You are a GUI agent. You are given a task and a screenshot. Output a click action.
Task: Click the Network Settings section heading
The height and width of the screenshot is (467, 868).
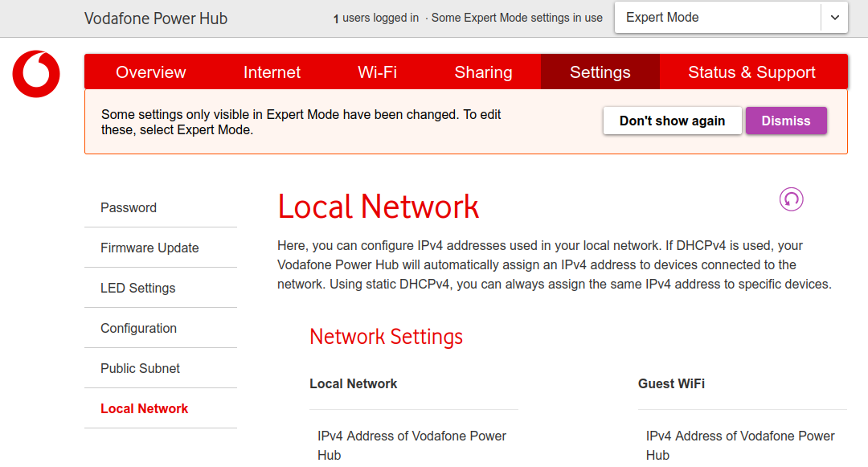coord(386,337)
